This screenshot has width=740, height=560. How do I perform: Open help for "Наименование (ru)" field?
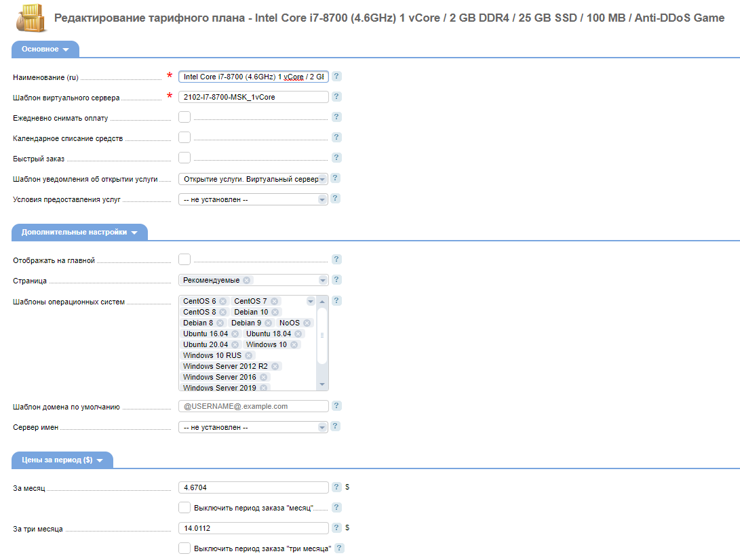pyautogui.click(x=336, y=77)
